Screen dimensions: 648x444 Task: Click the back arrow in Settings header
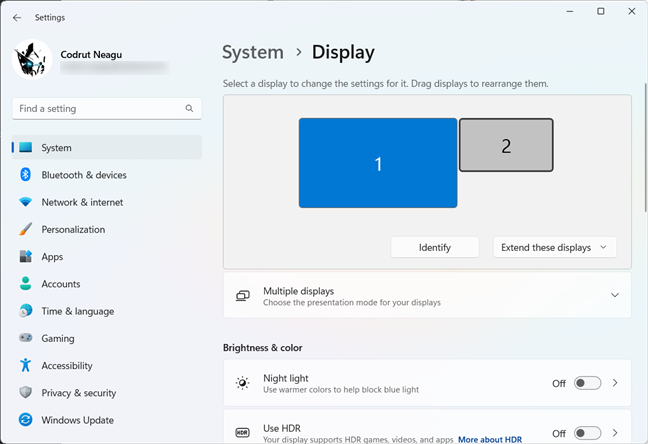[x=17, y=17]
